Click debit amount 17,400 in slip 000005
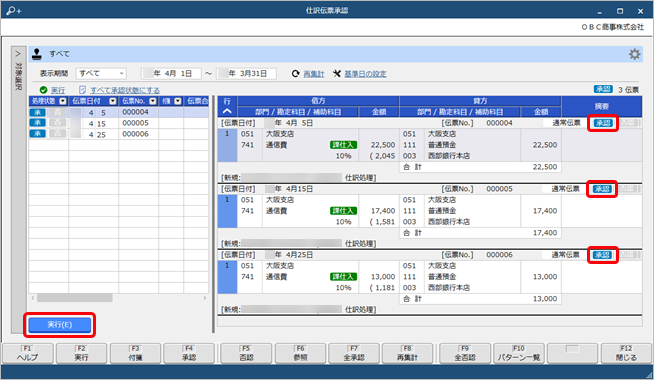 pos(382,211)
